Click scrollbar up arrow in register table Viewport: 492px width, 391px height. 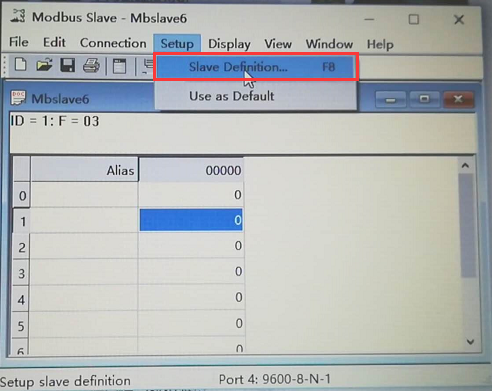click(465, 165)
